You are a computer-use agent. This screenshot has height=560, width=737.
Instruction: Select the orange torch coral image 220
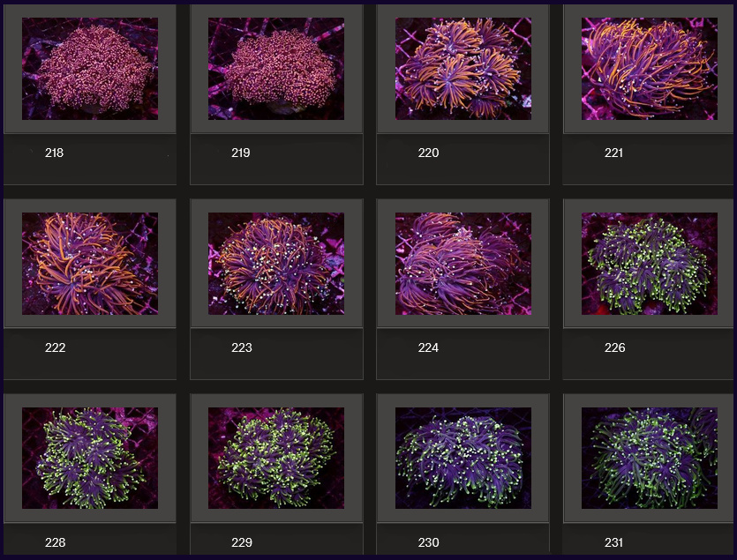point(463,69)
